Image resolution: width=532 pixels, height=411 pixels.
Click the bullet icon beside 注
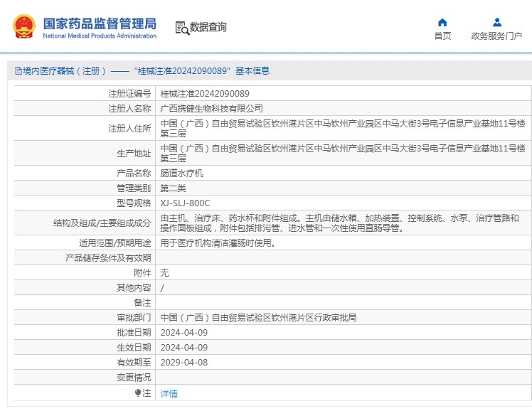tap(138, 393)
